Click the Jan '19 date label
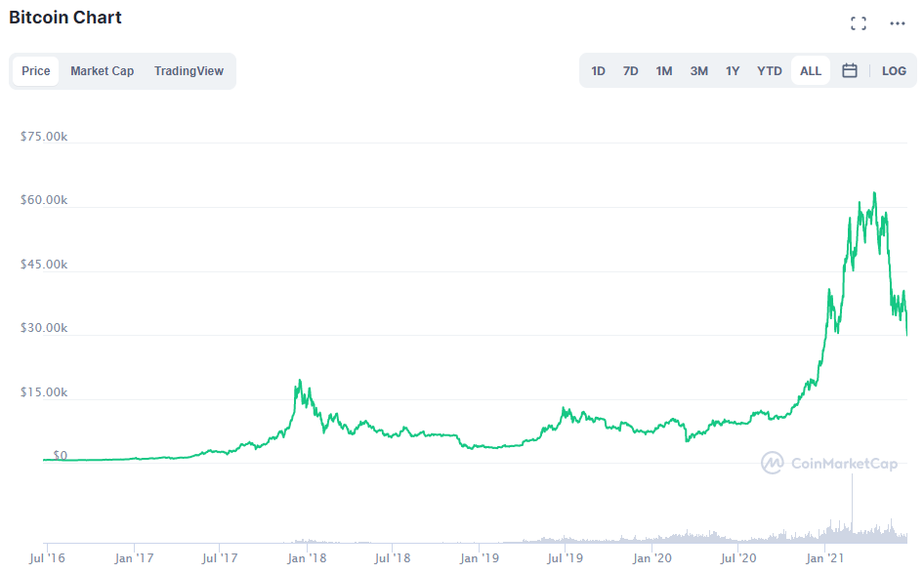 (x=479, y=558)
